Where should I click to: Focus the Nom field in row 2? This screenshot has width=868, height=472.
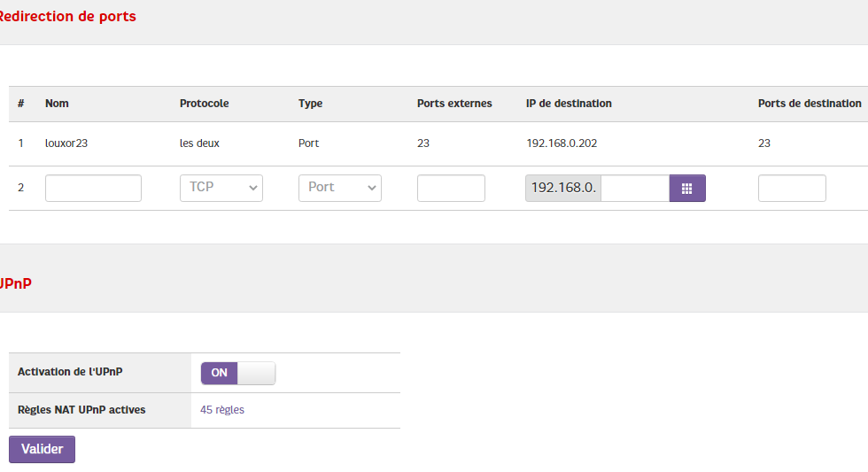pyautogui.click(x=93, y=188)
